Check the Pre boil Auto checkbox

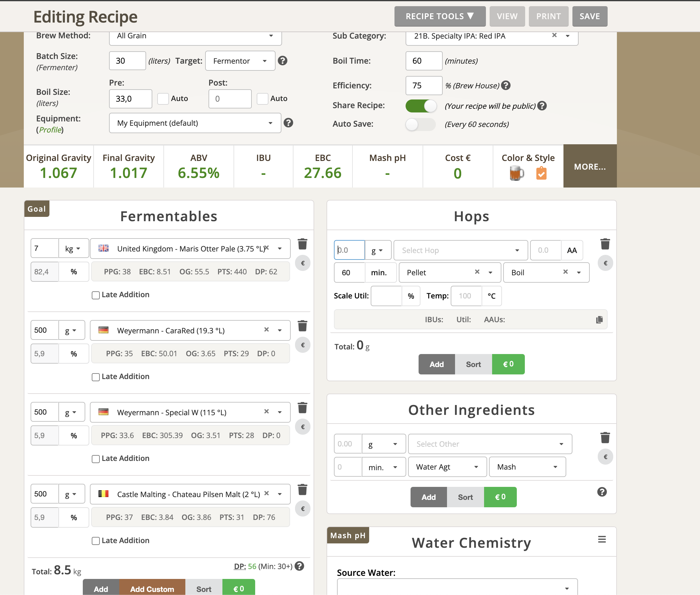[x=163, y=99]
